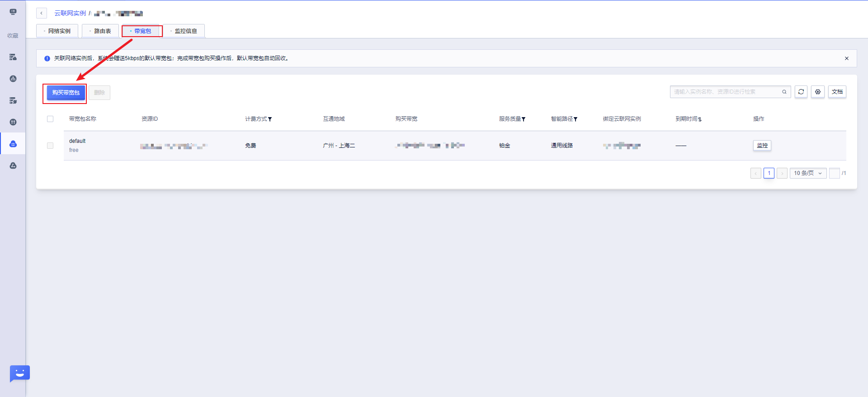The image size is (868, 397).
Task: Close the blue info notice banner
Action: [x=846, y=58]
